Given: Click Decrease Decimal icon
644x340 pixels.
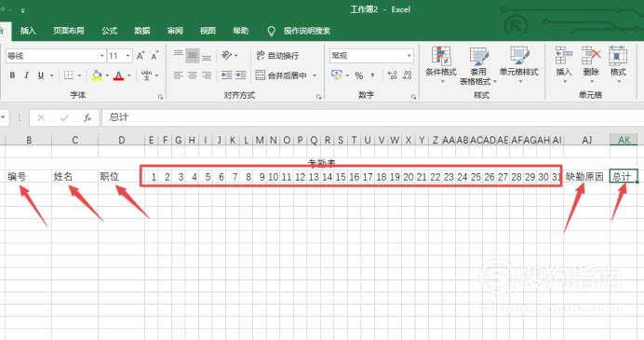Looking at the screenshot, I should (x=407, y=75).
